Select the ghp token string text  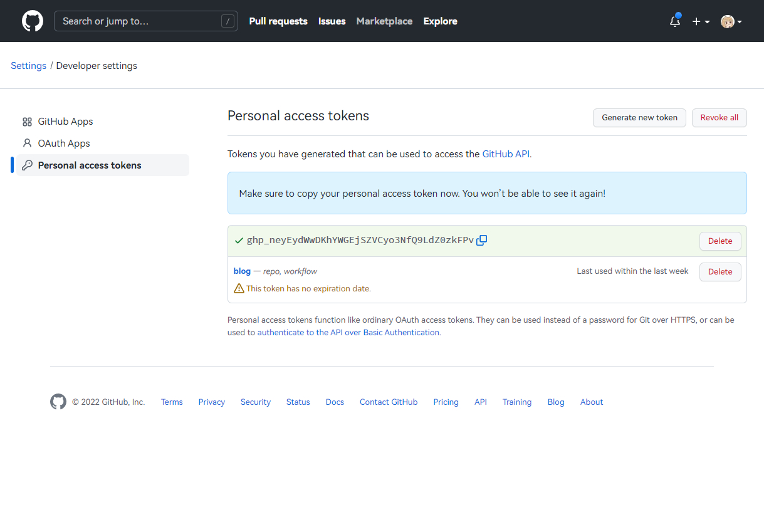tap(360, 240)
